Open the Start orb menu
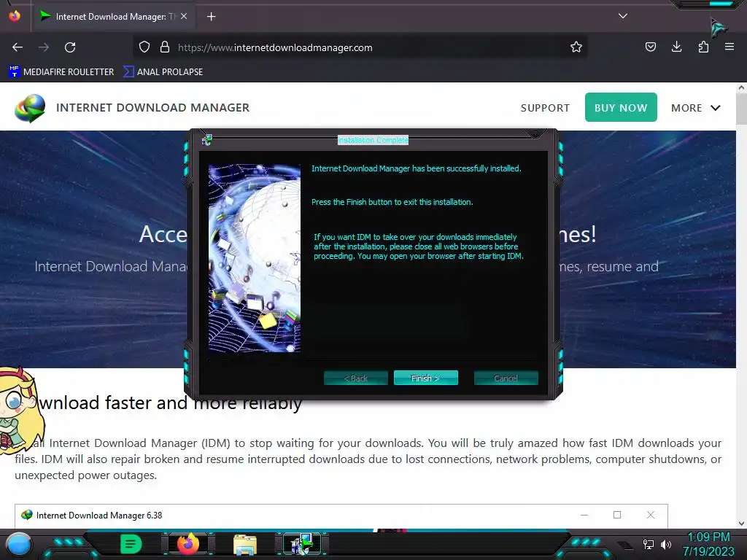The width and height of the screenshot is (747, 560). click(x=19, y=545)
